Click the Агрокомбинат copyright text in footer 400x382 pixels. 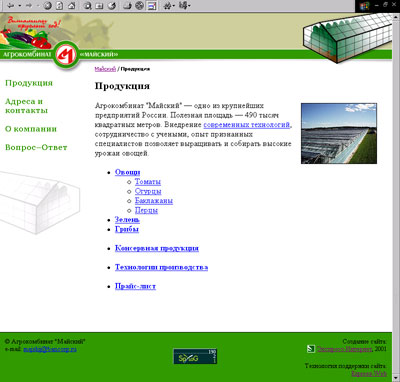point(45,342)
